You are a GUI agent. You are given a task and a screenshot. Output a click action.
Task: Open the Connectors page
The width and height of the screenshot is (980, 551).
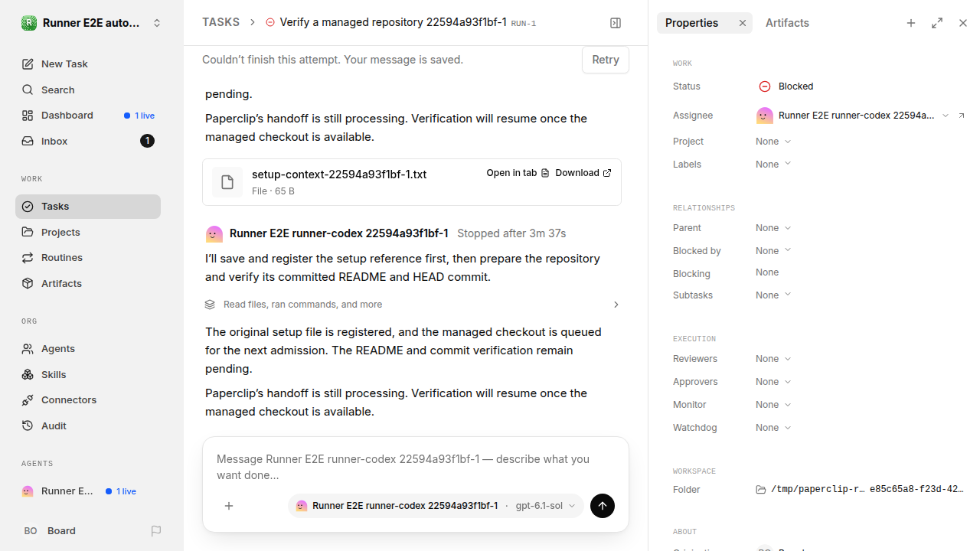click(x=88, y=400)
